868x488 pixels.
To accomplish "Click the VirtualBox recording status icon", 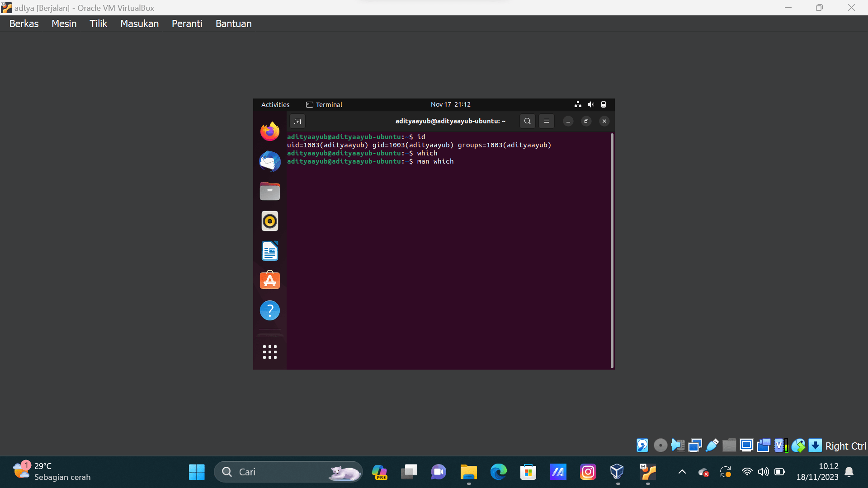I will tap(764, 446).
